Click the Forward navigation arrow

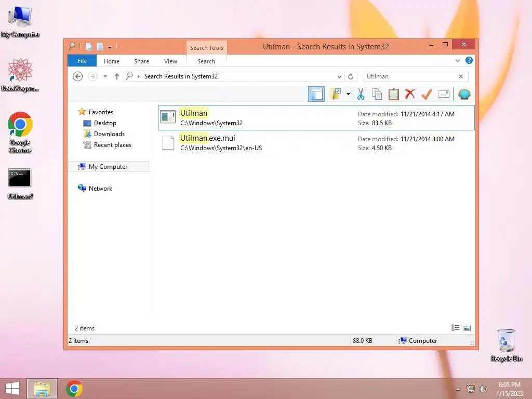coord(92,76)
